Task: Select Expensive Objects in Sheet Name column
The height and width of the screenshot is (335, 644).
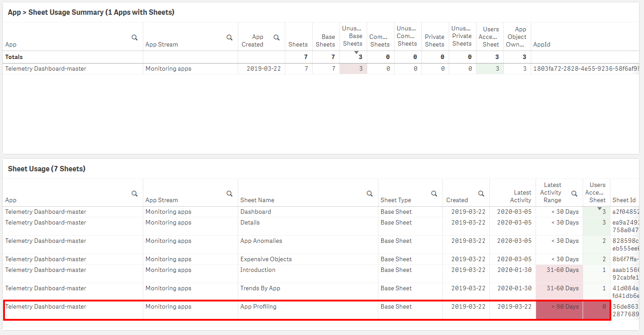Action: pos(266,259)
